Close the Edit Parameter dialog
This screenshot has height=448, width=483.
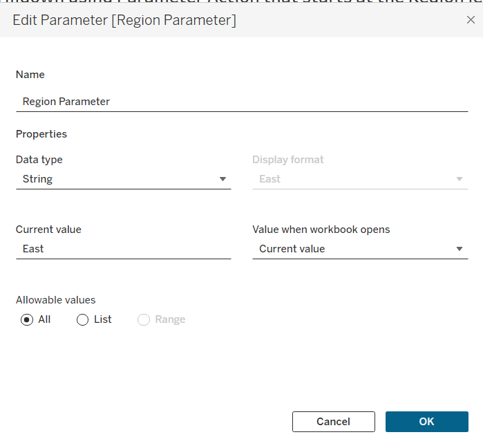coord(471,20)
